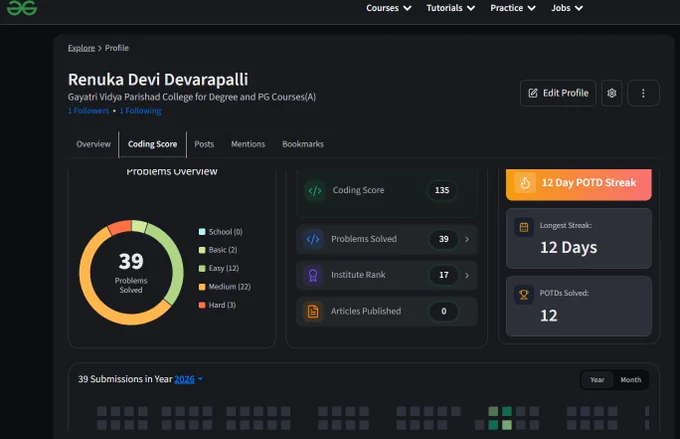Click the School (0) legend swatch
680x439 pixels.
(202, 232)
